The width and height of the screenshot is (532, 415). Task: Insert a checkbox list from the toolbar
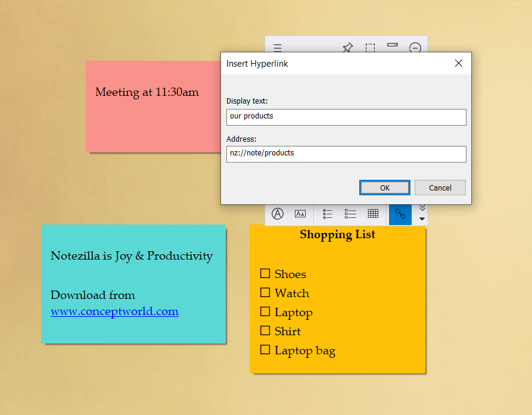click(350, 214)
